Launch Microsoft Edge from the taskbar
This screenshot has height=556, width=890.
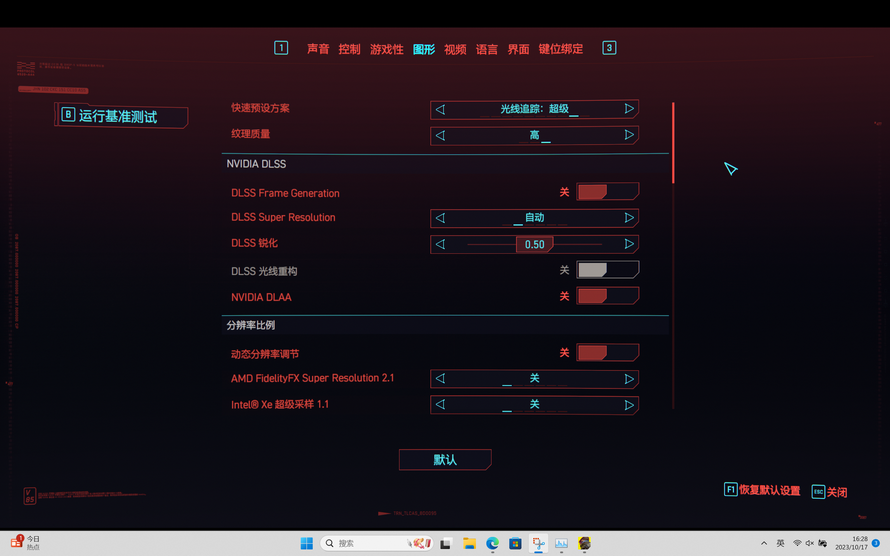(x=492, y=544)
